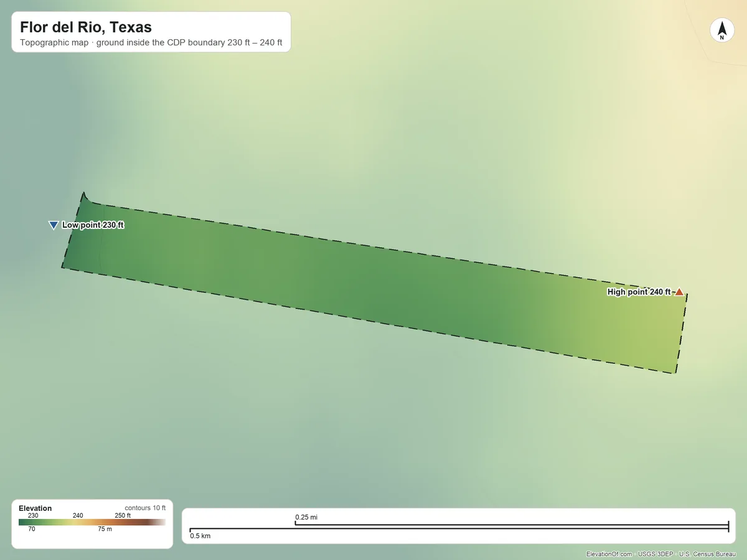Viewport: 747px width, 560px height.
Task: Select the 'High point 240 ft' label
Action: tap(639, 292)
